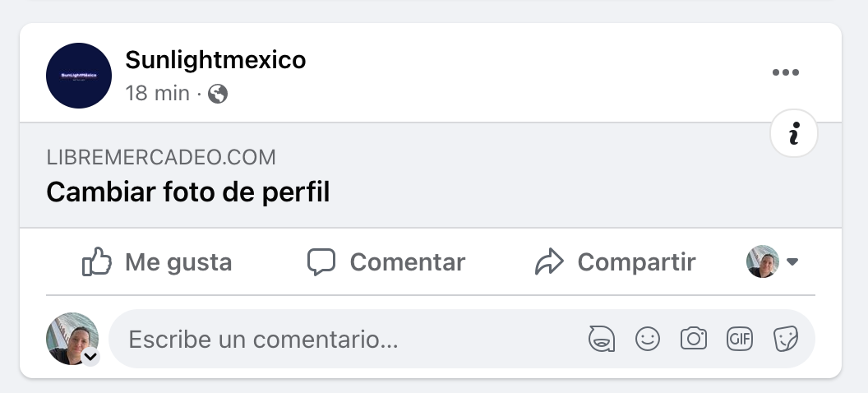Image resolution: width=868 pixels, height=393 pixels.
Task: Expand the identity selector arrow beside Compartir
Action: tap(792, 262)
